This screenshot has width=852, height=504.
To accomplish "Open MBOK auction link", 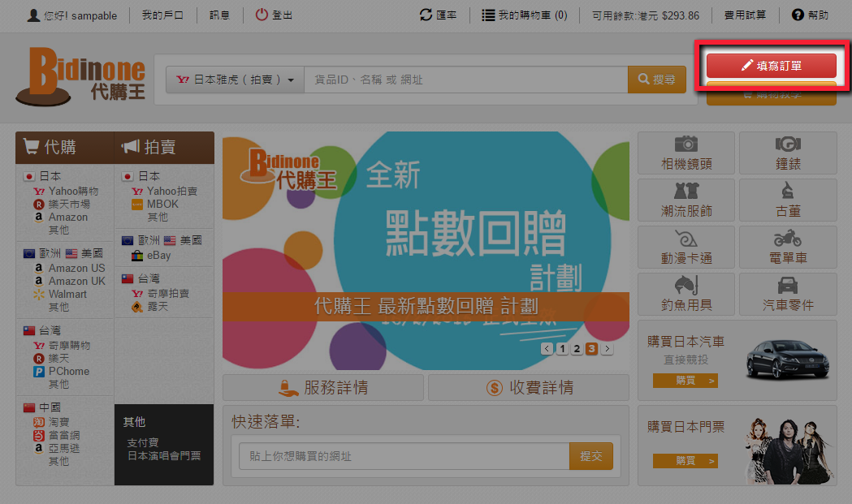I will tap(162, 205).
